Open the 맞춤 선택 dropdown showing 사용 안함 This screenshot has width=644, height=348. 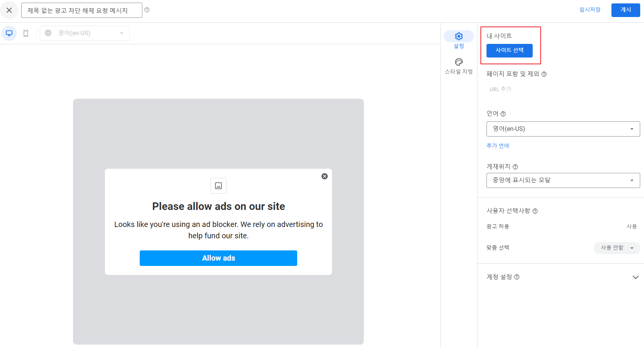click(x=616, y=248)
